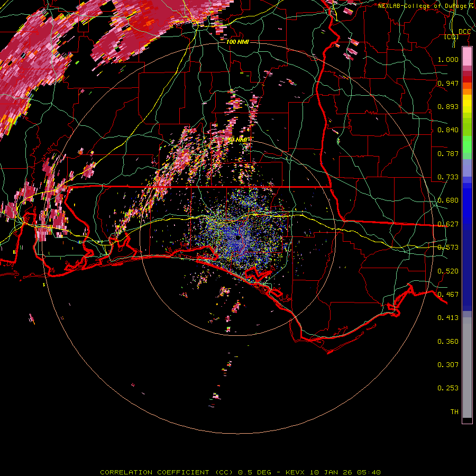Click the 0.947 legend value
The width and height of the screenshot is (476, 476).
click(448, 83)
